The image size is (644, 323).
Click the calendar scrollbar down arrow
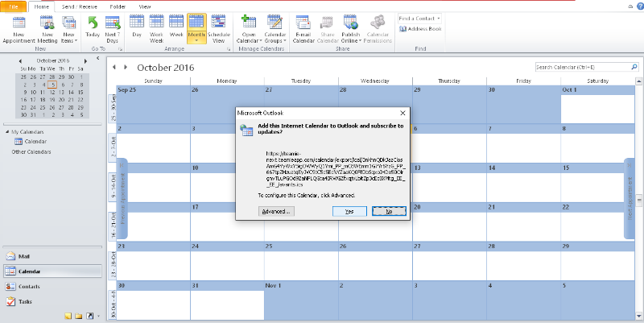(639, 316)
